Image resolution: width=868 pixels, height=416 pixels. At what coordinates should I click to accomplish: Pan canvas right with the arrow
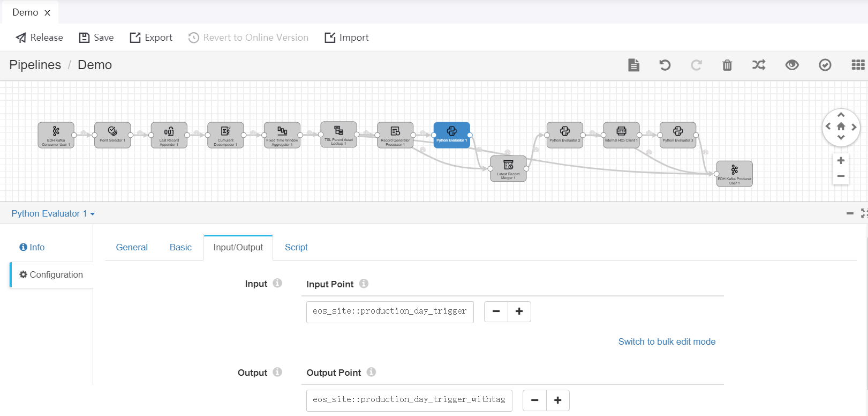(x=854, y=127)
